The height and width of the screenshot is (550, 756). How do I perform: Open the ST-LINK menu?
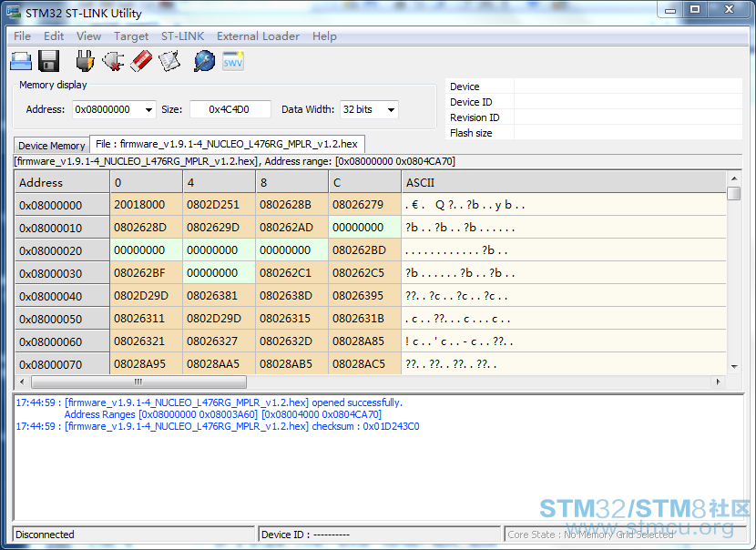click(183, 36)
